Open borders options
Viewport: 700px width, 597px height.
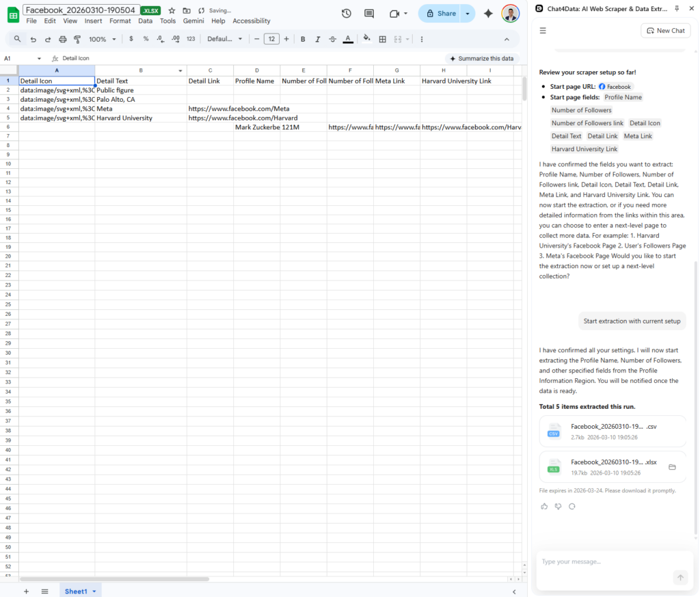pyautogui.click(x=383, y=39)
